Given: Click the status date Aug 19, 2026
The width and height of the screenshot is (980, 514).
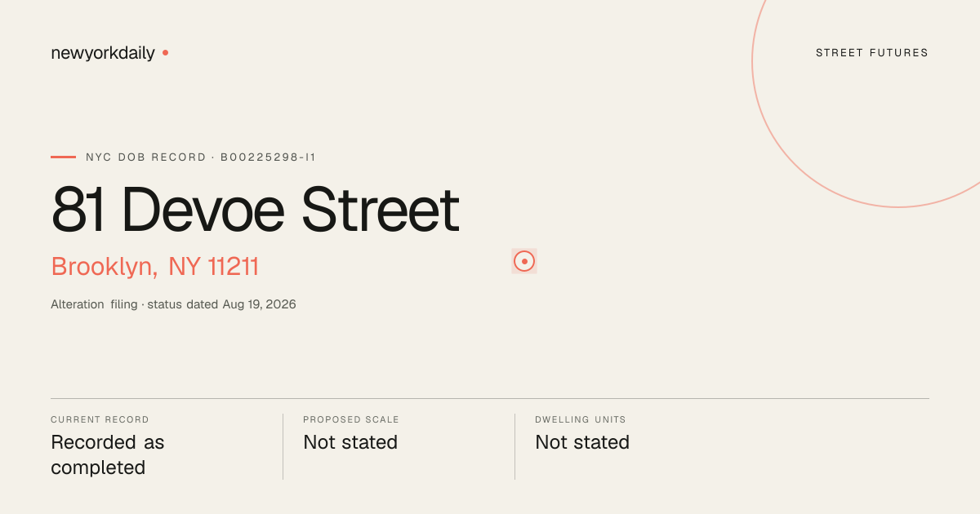Looking at the screenshot, I should (259, 304).
